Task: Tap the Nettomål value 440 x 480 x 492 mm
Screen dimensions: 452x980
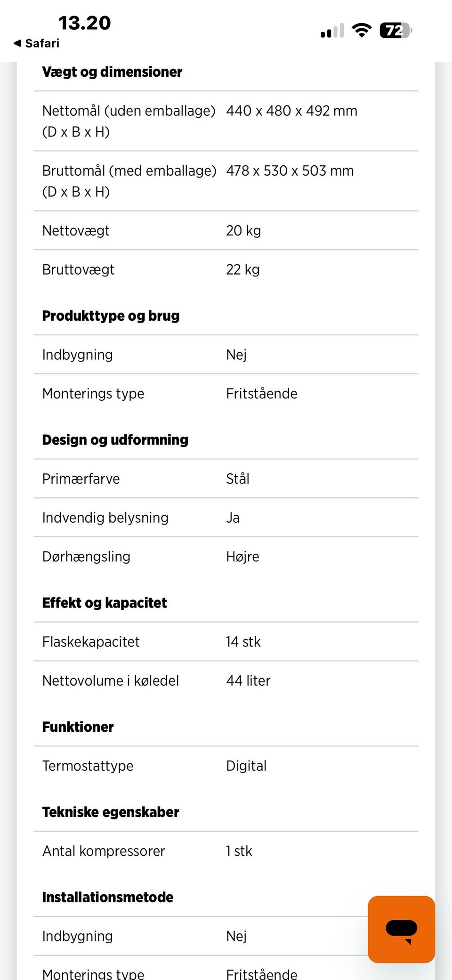Action: (x=291, y=111)
